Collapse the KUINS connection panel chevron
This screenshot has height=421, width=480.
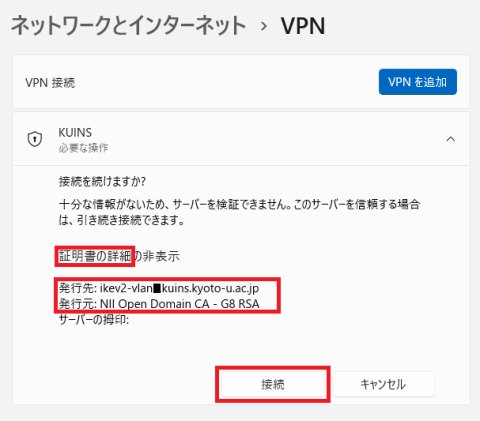click(451, 139)
